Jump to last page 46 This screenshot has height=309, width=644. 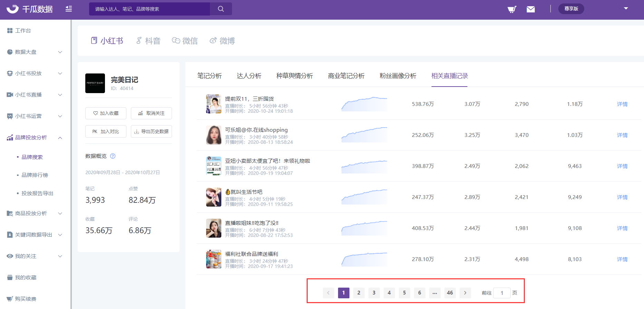pyautogui.click(x=450, y=293)
